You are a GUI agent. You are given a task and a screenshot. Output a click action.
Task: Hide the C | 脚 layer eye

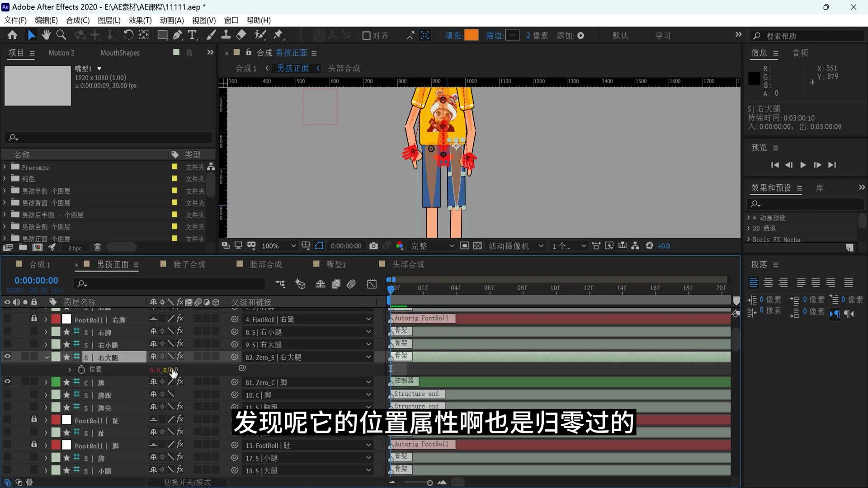(7, 382)
